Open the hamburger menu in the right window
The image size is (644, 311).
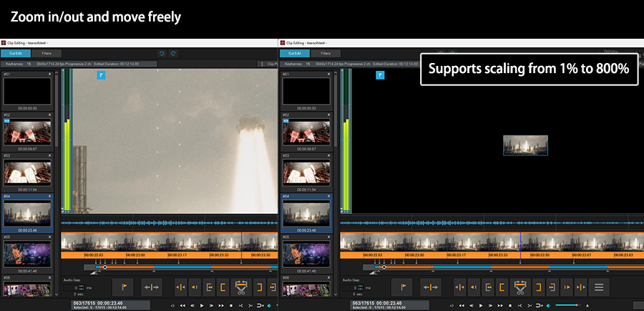pyautogui.click(x=599, y=287)
